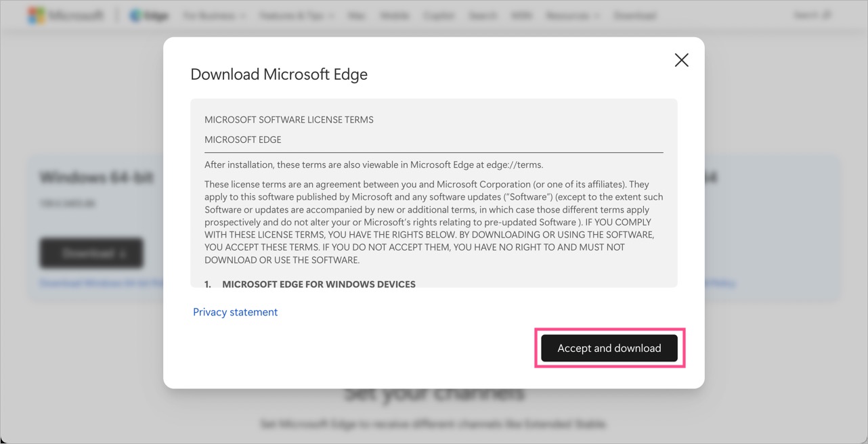The image size is (868, 444).
Task: Click the Microsoft logo
Action: [x=66, y=15]
